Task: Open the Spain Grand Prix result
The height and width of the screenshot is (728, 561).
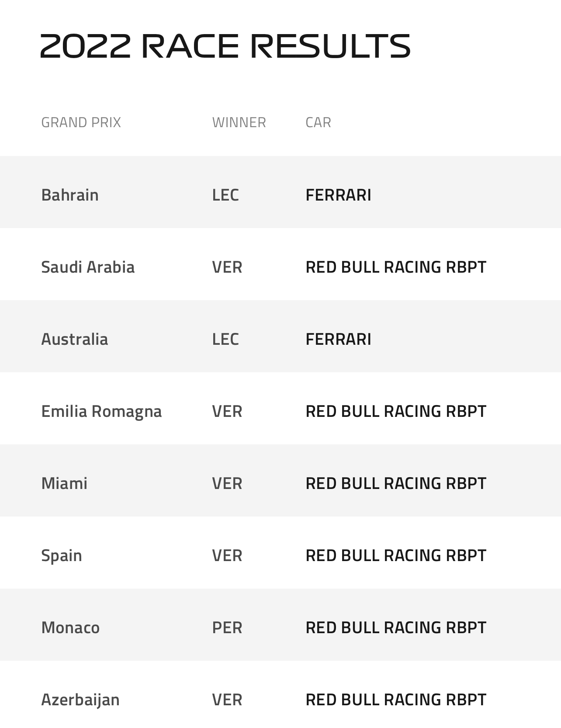Action: (62, 556)
